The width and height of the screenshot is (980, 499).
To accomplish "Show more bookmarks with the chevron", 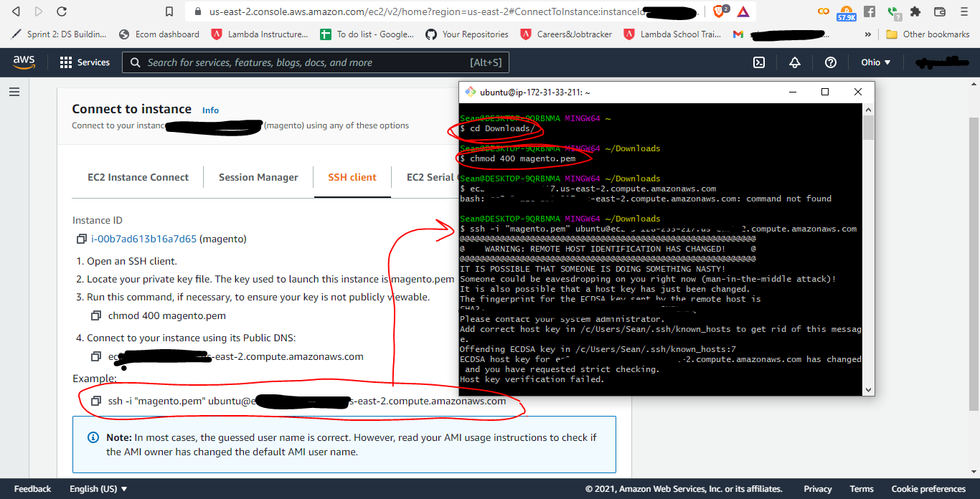I will coord(868,34).
